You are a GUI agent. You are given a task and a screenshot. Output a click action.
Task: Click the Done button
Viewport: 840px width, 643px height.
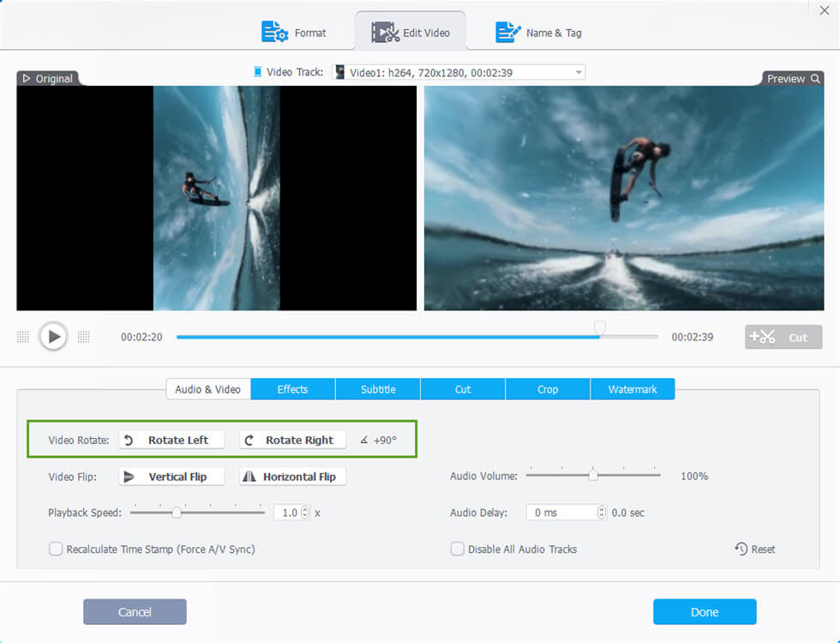coord(705,612)
